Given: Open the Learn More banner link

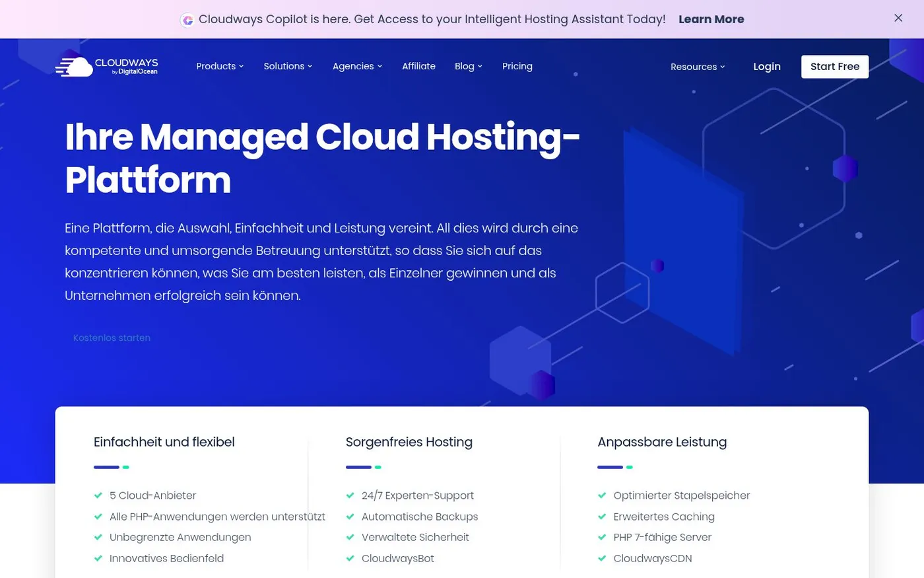Looking at the screenshot, I should coord(711,19).
